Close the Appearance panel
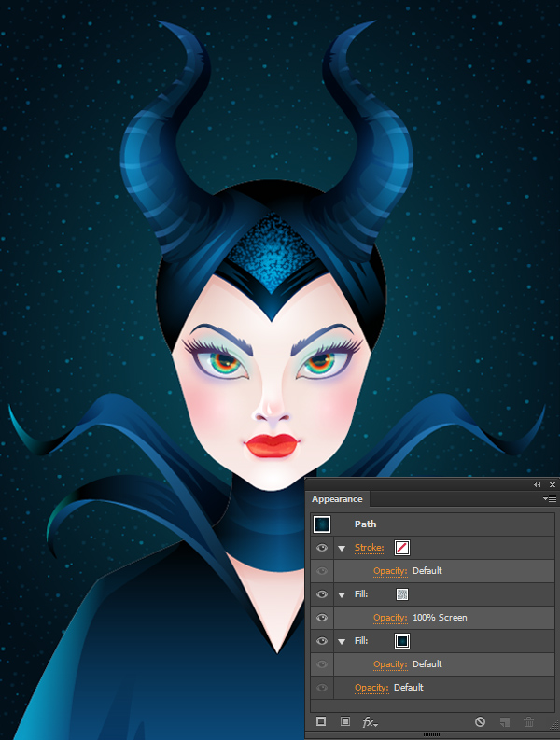This screenshot has width=560, height=740. point(553,484)
